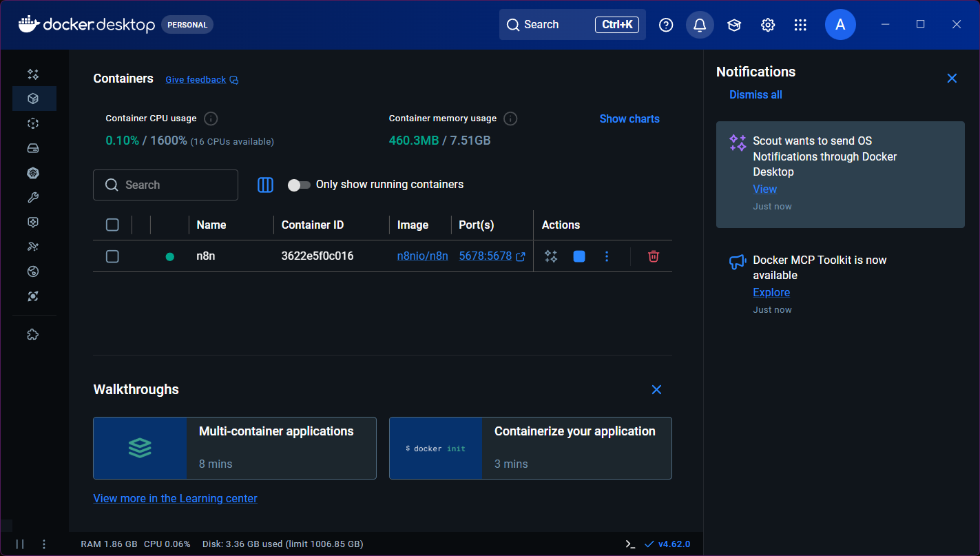Open Extensions puzzle-piece icon in sidebar
Screen dimensions: 980x556
click(x=32, y=335)
